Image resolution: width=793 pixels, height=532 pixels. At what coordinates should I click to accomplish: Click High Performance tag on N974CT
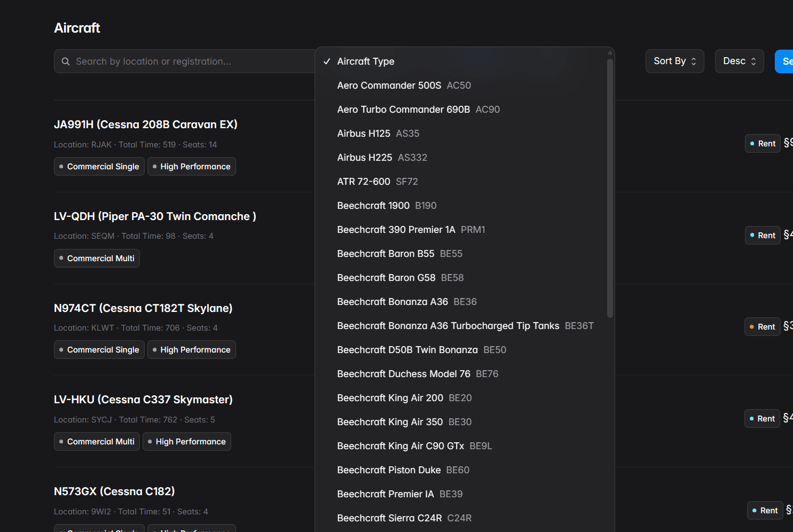(x=191, y=350)
